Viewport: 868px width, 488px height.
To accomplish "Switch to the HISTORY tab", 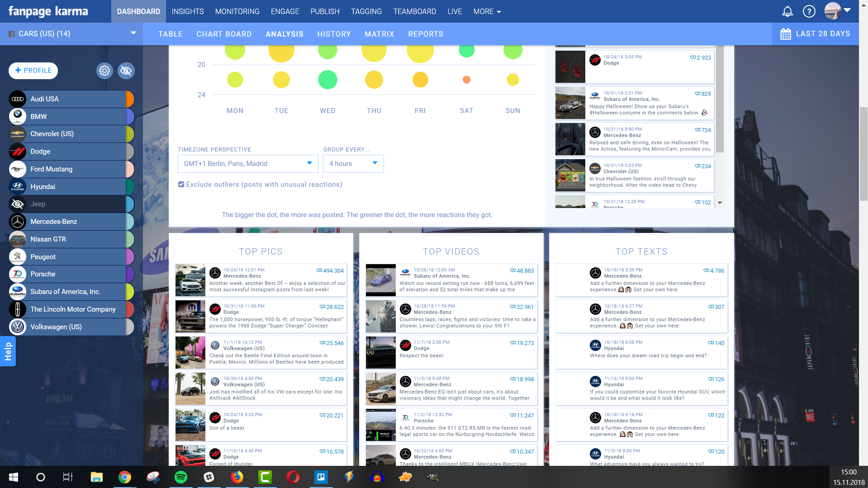I will [x=334, y=34].
